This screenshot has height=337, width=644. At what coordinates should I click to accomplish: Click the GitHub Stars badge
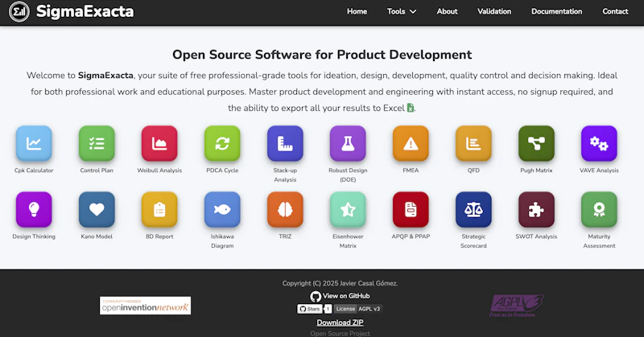[x=314, y=309]
